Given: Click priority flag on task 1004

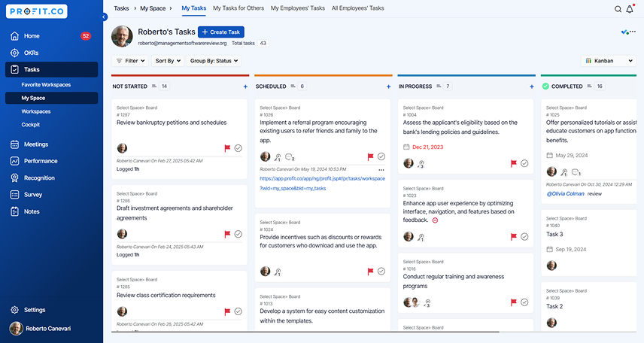Looking at the screenshot, I should [x=513, y=163].
